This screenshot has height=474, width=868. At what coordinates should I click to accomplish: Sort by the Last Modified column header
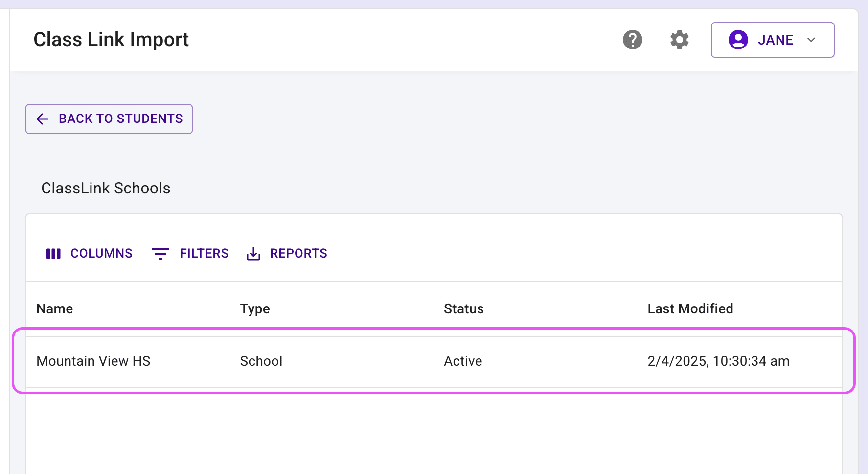pyautogui.click(x=690, y=308)
